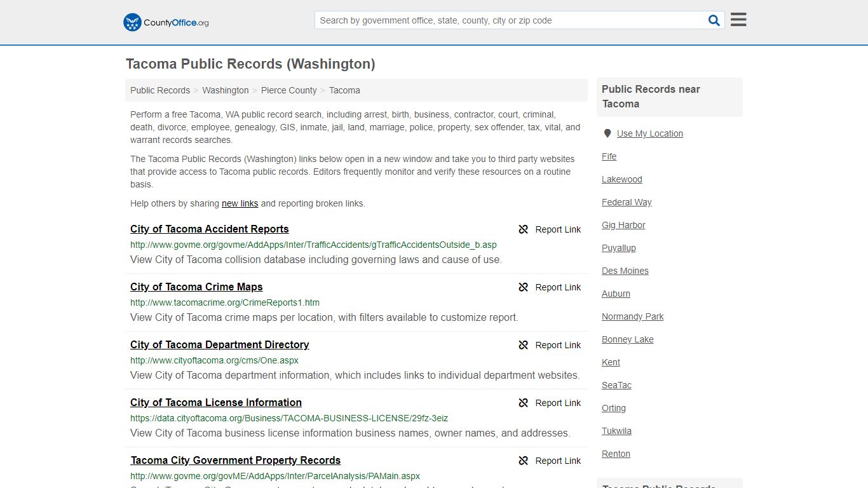
Task: Open Renton public records link
Action: [x=616, y=454]
